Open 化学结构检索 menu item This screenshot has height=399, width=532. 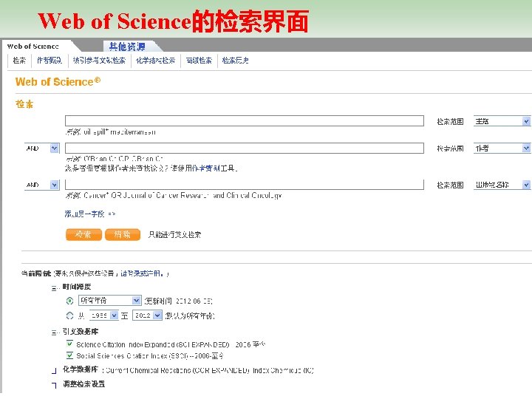155,61
